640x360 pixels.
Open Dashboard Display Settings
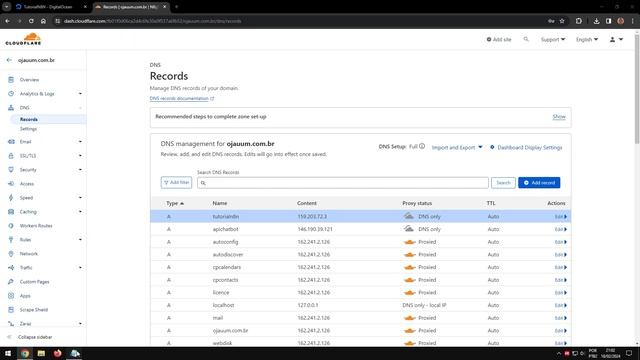click(526, 147)
